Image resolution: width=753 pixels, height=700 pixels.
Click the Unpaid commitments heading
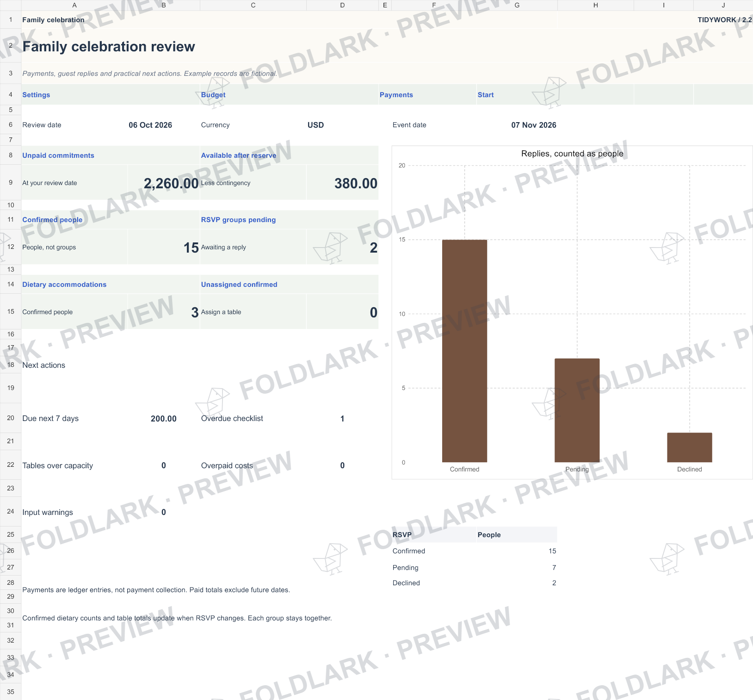point(58,155)
